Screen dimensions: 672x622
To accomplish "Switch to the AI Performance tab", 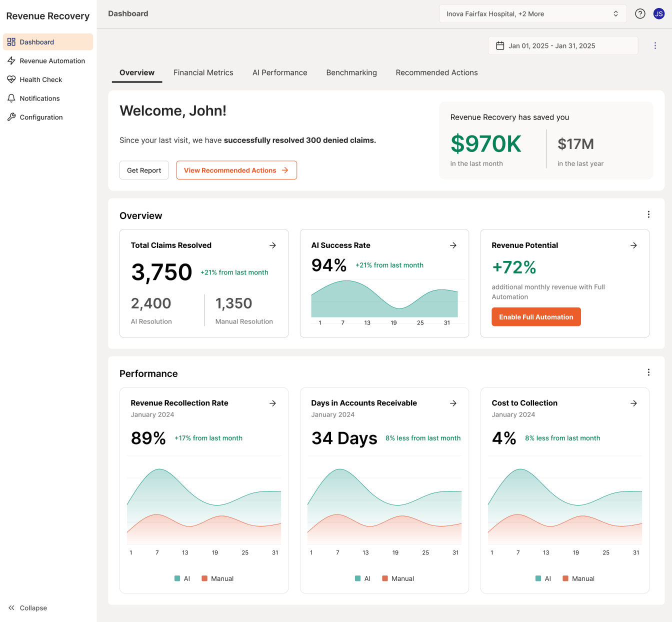I will [x=280, y=73].
